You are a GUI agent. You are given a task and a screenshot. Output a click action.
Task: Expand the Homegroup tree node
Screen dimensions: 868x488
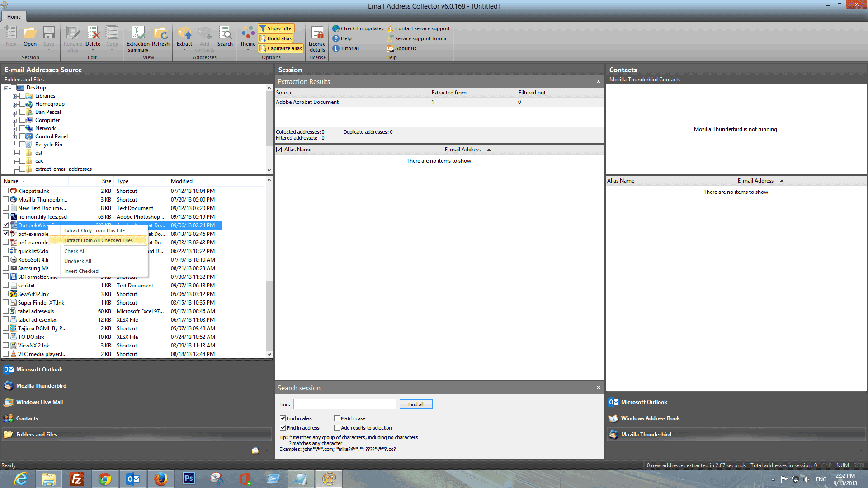coord(14,104)
